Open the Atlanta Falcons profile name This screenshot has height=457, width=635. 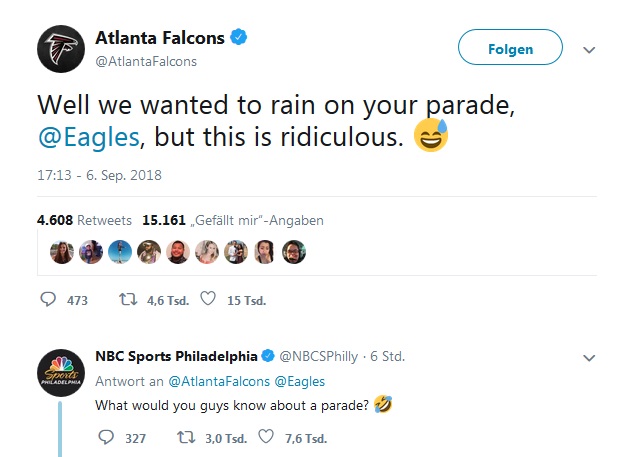click(158, 38)
